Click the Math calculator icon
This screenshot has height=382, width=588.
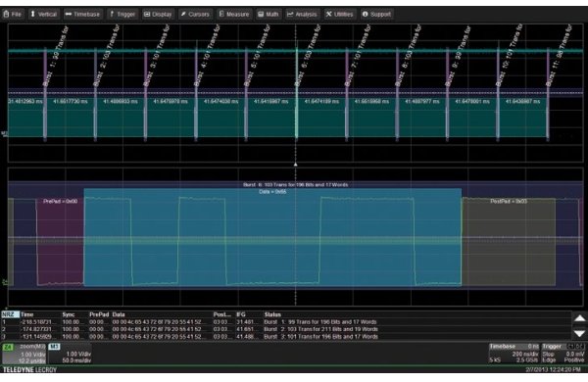pyautogui.click(x=261, y=15)
